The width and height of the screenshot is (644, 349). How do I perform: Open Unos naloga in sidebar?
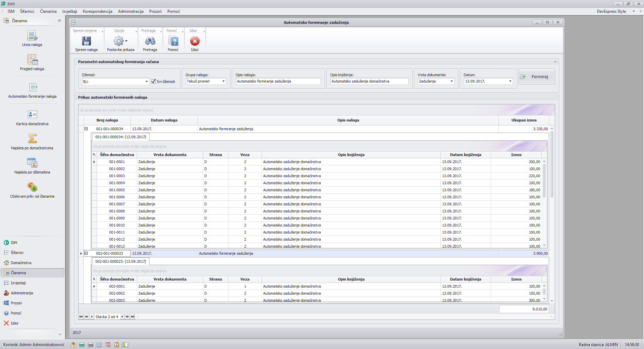pyautogui.click(x=32, y=38)
